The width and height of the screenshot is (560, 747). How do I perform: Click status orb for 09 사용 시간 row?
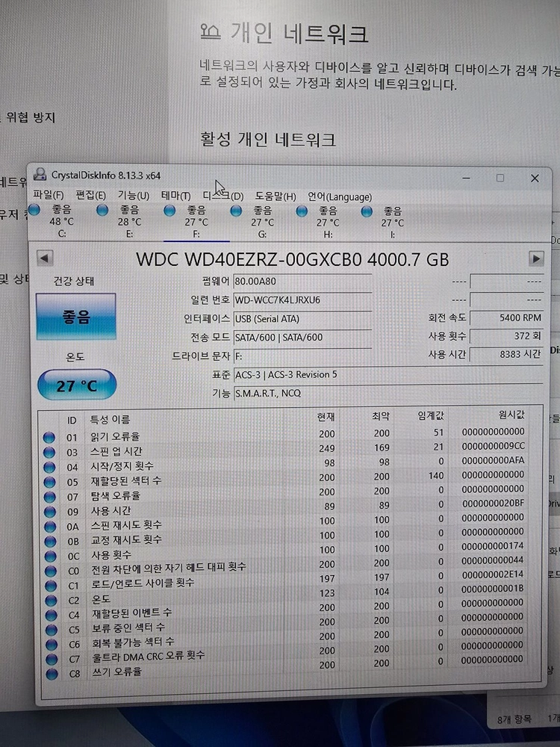pyautogui.click(x=50, y=512)
